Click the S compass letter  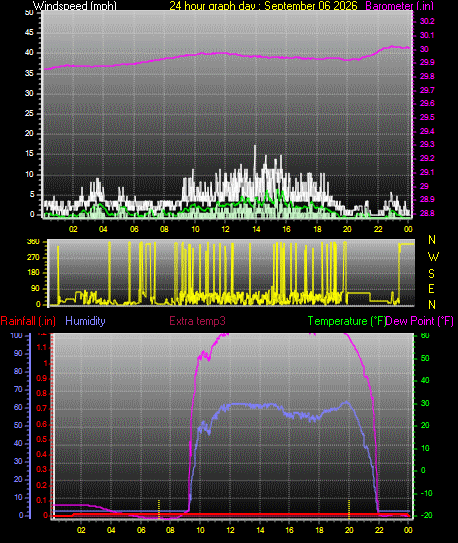coord(431,274)
